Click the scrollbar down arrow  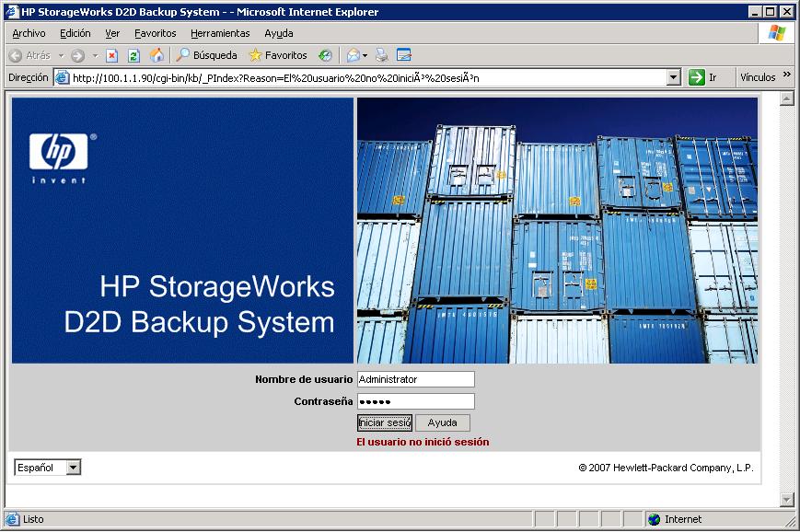(x=787, y=500)
